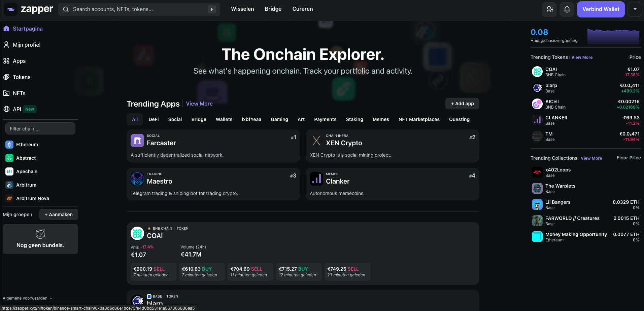The width and height of the screenshot is (644, 311).
Task: Open the x402Loops collection thumbnail
Action: tap(537, 172)
